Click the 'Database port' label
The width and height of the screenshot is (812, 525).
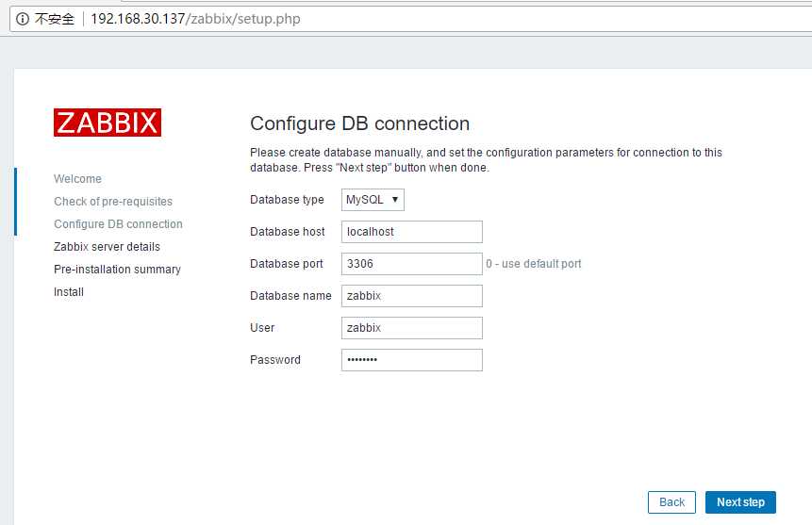pyautogui.click(x=287, y=264)
